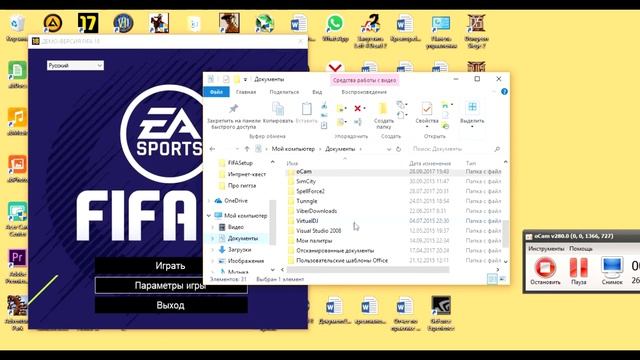Open the Adobe Premiere Pr desktop icon
This screenshot has width=640, height=360.
[17, 266]
